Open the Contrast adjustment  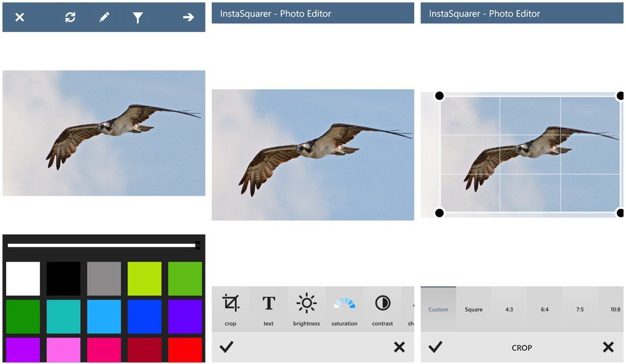[x=382, y=308]
